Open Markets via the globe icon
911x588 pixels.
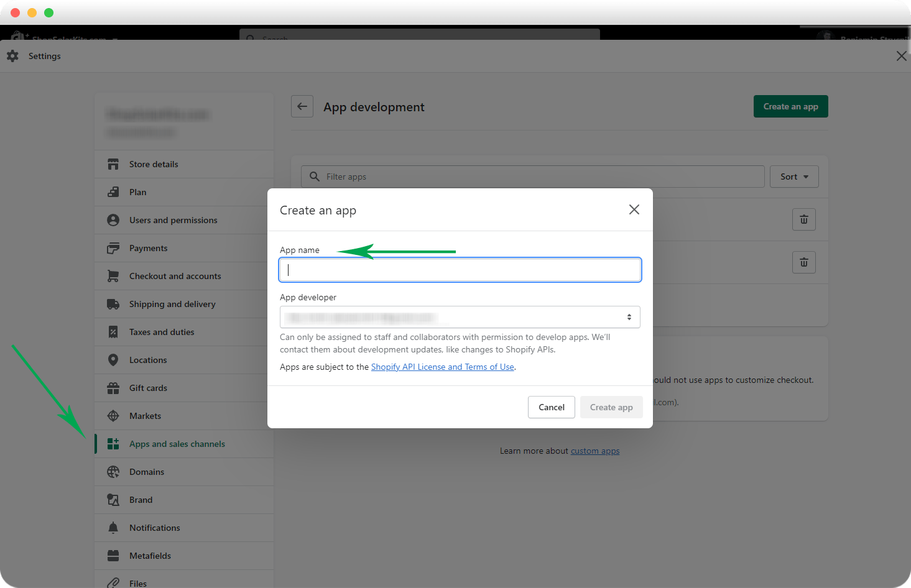(x=113, y=415)
